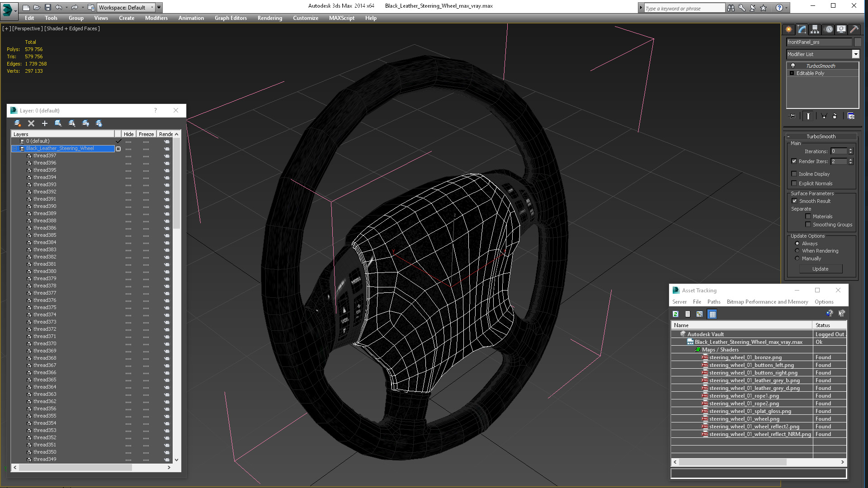
Task: Click the Project Folder icon next to Workspace
Action: pos(91,7)
